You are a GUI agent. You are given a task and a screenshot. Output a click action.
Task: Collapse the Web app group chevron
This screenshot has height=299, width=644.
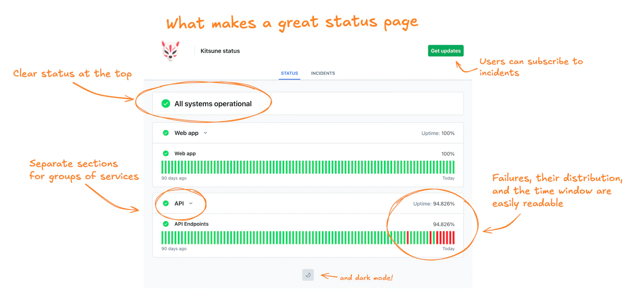tap(205, 133)
